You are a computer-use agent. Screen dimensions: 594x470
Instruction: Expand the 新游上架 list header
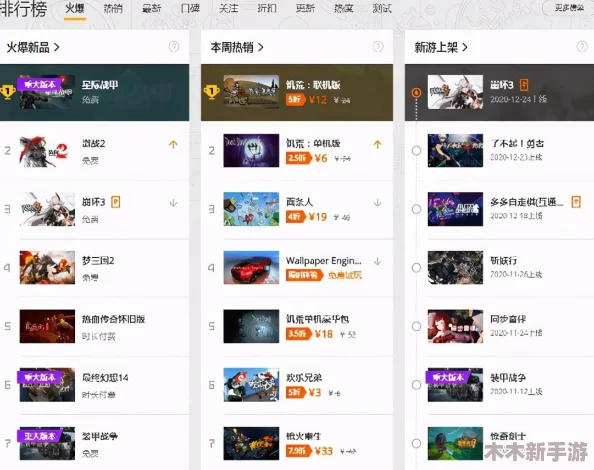441,47
